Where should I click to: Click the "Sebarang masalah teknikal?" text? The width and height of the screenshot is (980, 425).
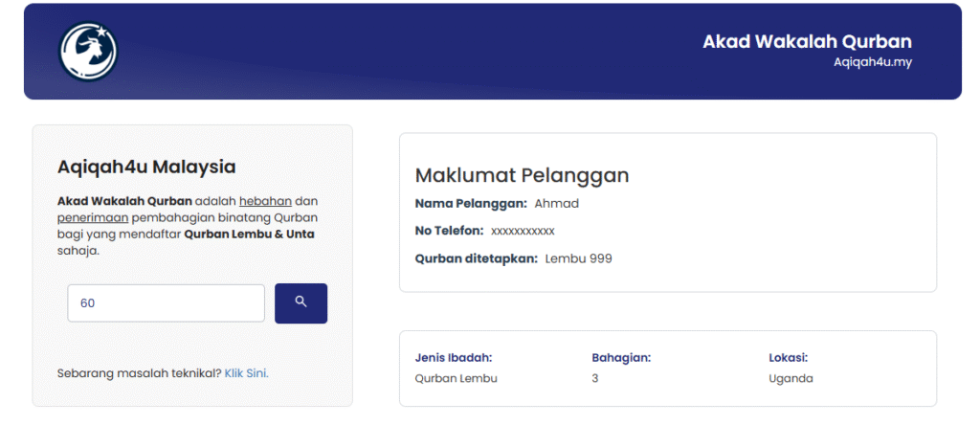(139, 372)
